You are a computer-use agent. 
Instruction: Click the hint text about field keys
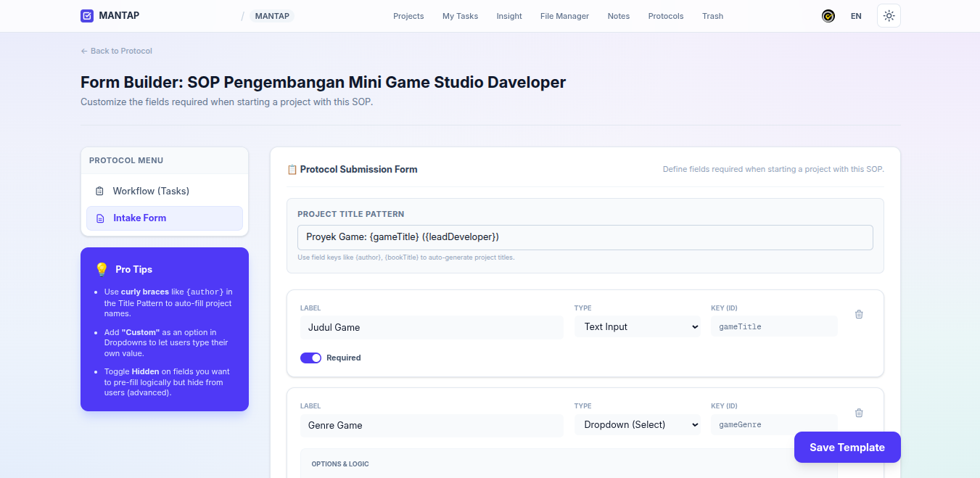click(406, 257)
